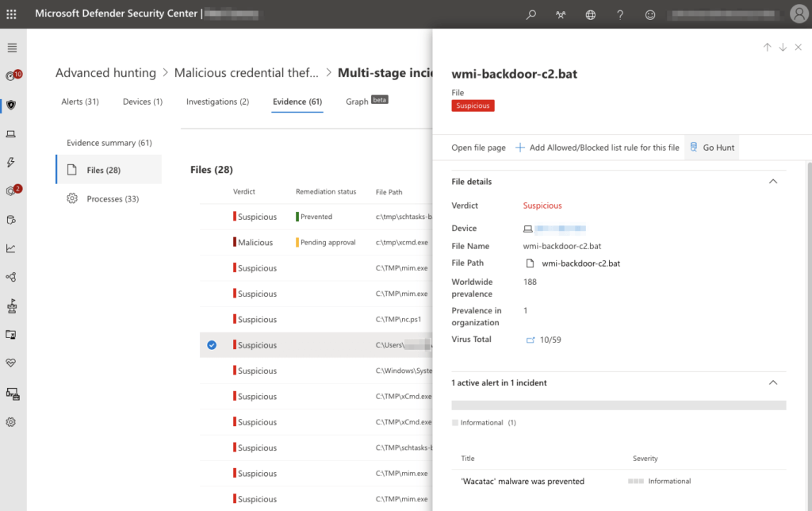Click the Go Hunt button
Screen dimensions: 812x511
[711, 147]
